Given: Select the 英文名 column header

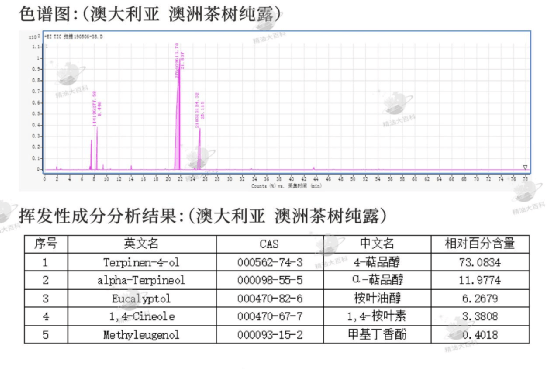Looking at the screenshot, I should click(x=141, y=243).
